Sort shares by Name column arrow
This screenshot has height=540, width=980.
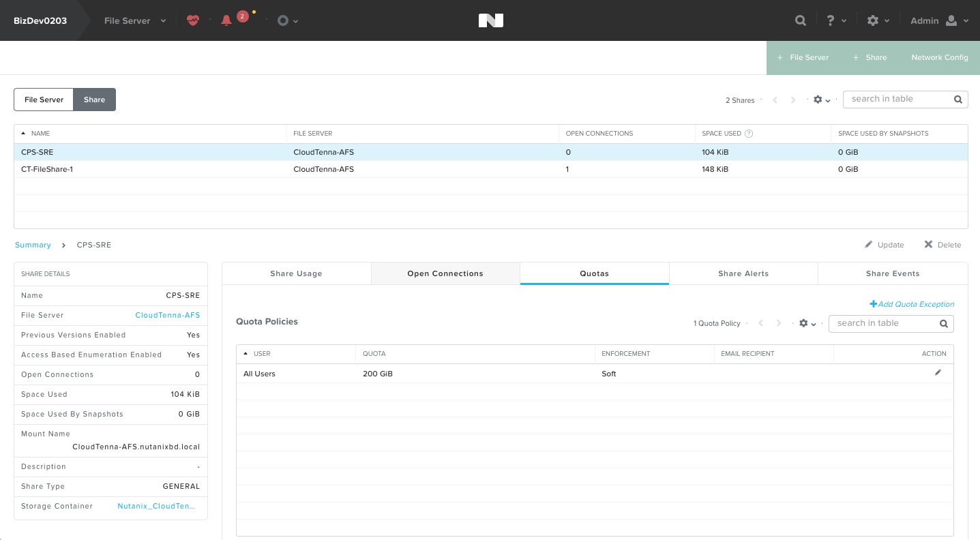pyautogui.click(x=24, y=134)
